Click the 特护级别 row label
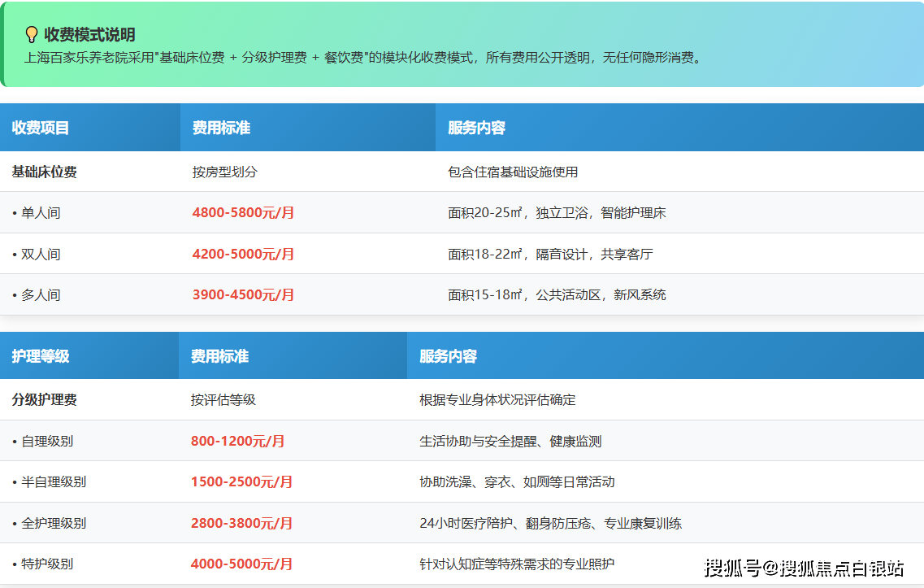Screen dimensions: 924x588 click(x=46, y=564)
